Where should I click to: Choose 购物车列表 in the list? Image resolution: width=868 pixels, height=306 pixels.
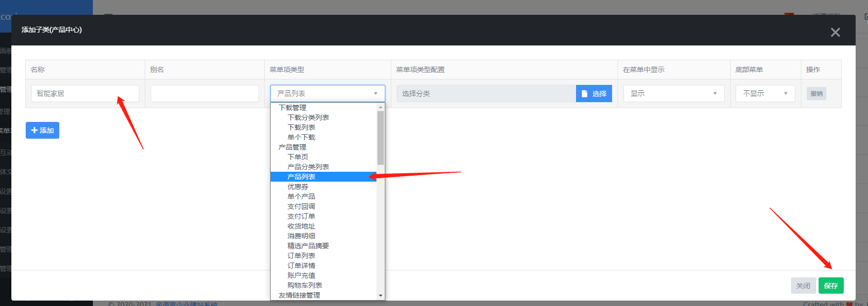[304, 285]
